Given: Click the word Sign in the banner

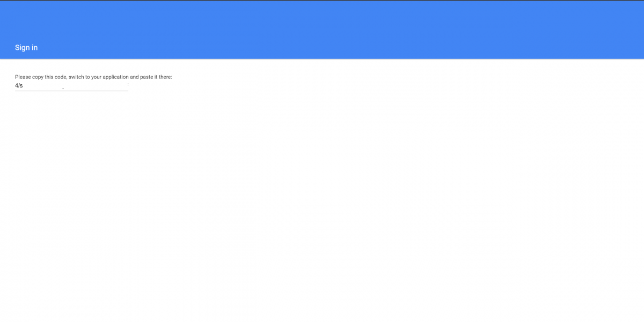Looking at the screenshot, I should (x=21, y=48).
